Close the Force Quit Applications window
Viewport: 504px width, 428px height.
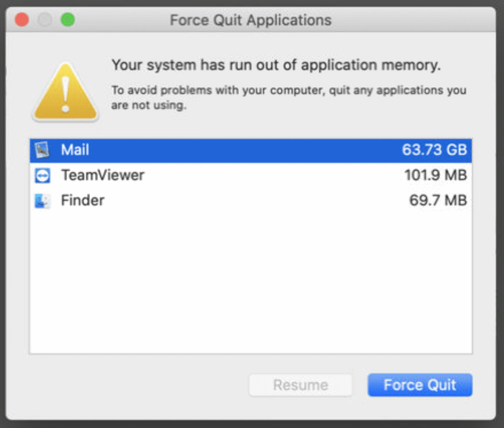pyautogui.click(x=22, y=20)
